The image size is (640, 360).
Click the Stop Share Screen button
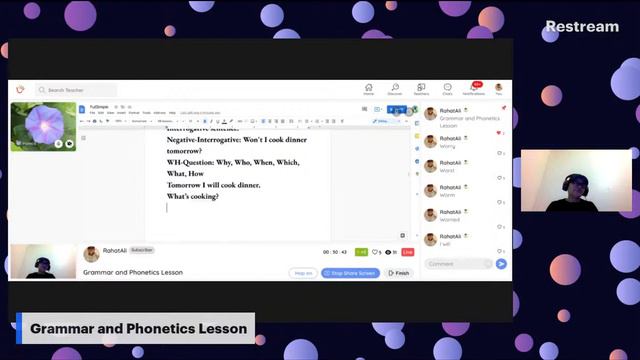[x=350, y=273]
